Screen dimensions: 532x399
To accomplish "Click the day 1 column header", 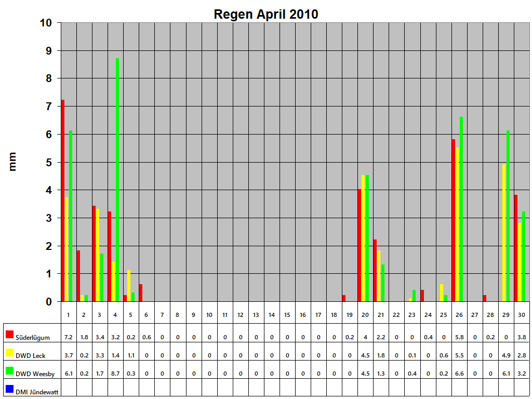I will (x=68, y=315).
